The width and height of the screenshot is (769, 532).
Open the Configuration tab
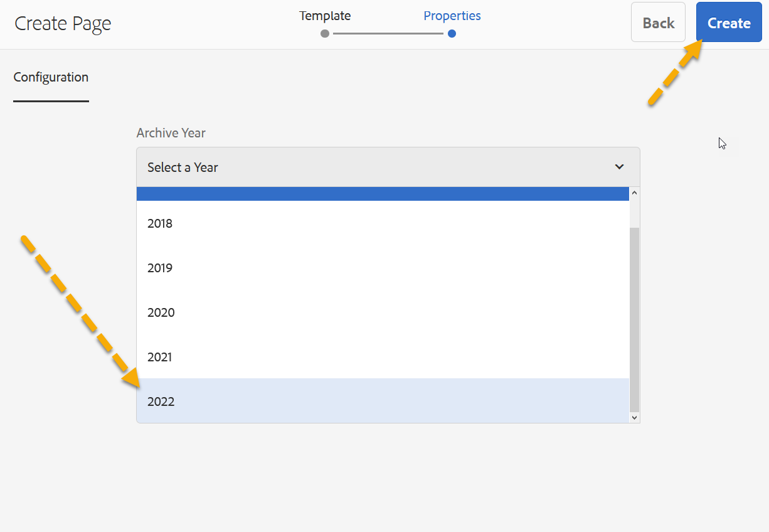pyautogui.click(x=51, y=77)
